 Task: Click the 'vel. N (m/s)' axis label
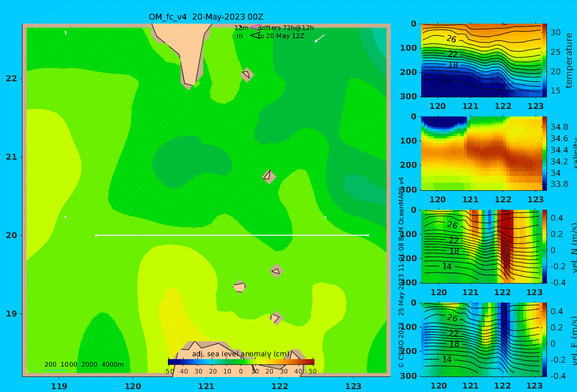point(574,247)
